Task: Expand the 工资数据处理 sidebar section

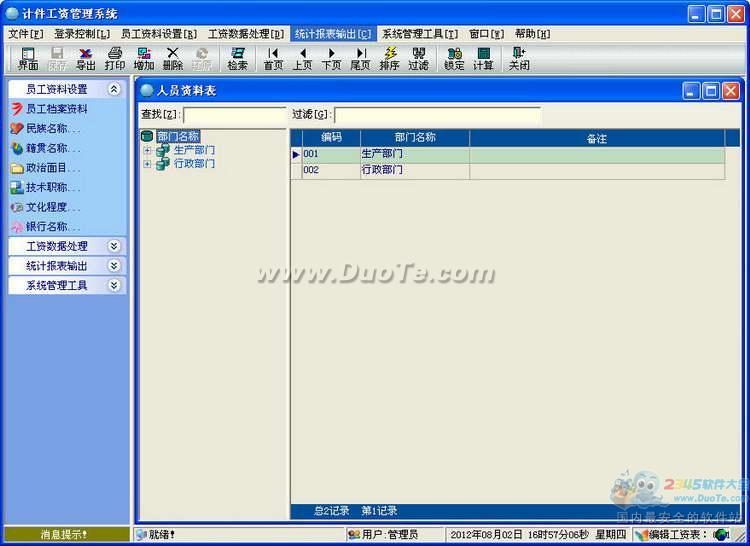Action: tap(114, 246)
